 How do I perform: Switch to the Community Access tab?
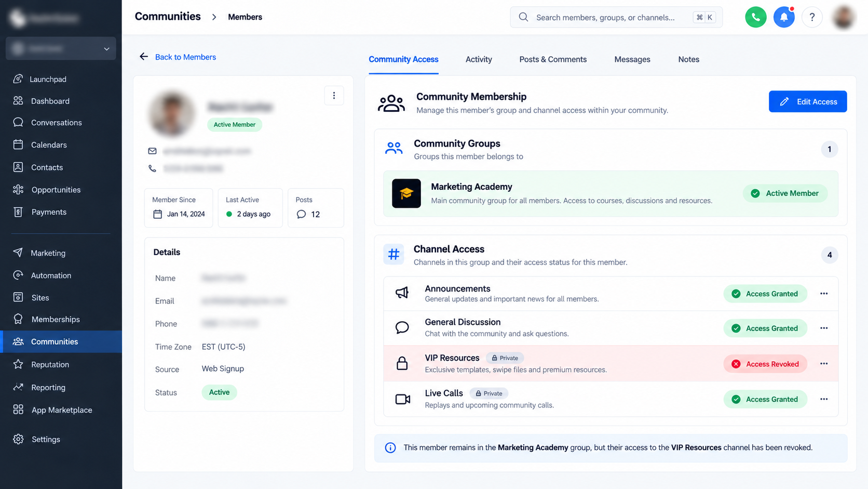tap(403, 59)
